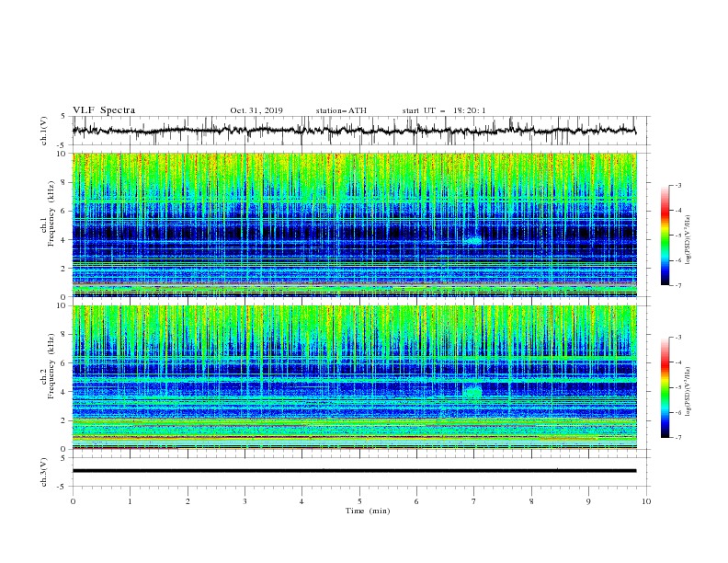Click the "ch.3(V)" axis label
Screen dimensions: 728x563
click(44, 472)
